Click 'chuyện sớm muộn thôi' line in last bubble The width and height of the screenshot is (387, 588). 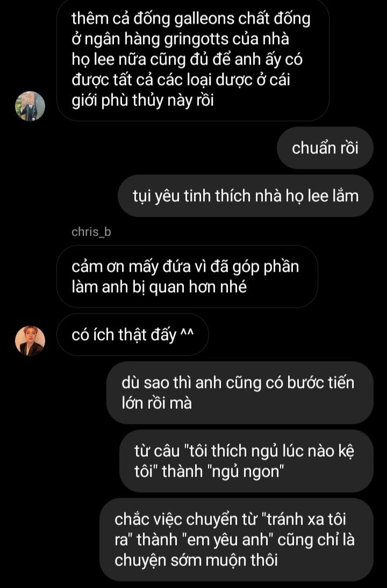click(x=196, y=560)
